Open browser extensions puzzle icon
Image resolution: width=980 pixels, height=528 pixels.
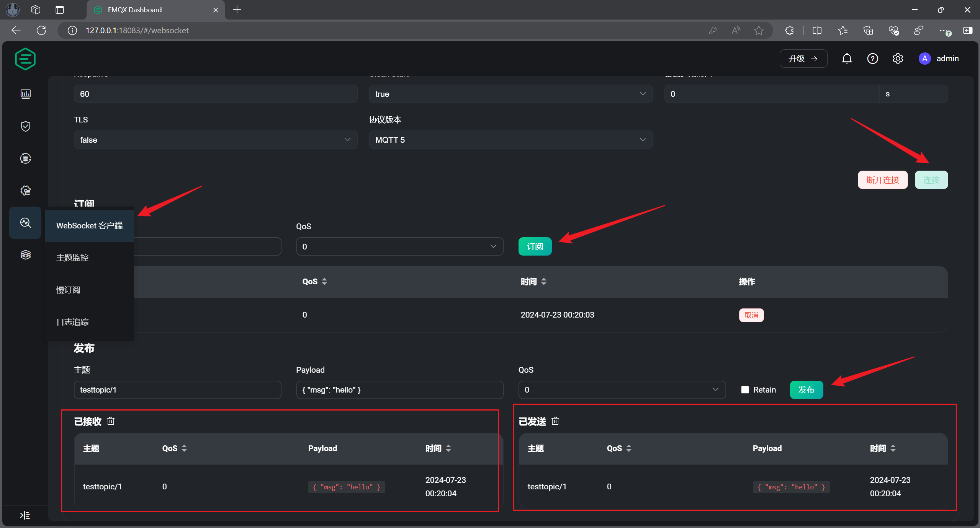pyautogui.click(x=789, y=30)
